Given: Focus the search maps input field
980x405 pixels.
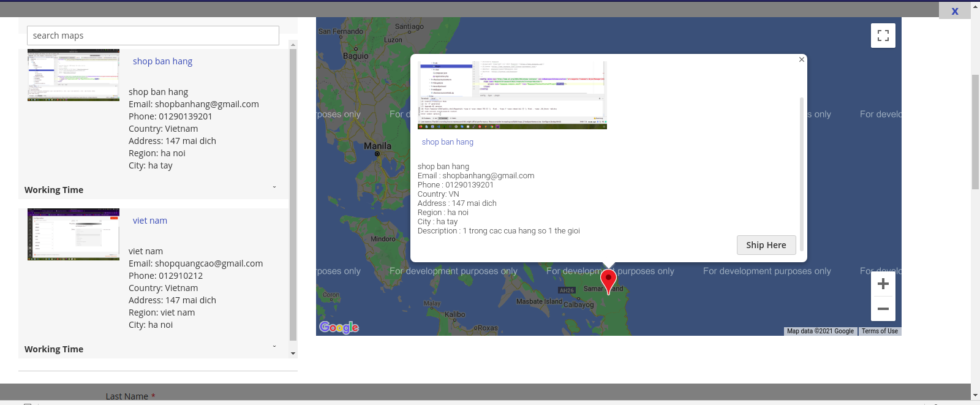Looking at the screenshot, I should pos(153,36).
